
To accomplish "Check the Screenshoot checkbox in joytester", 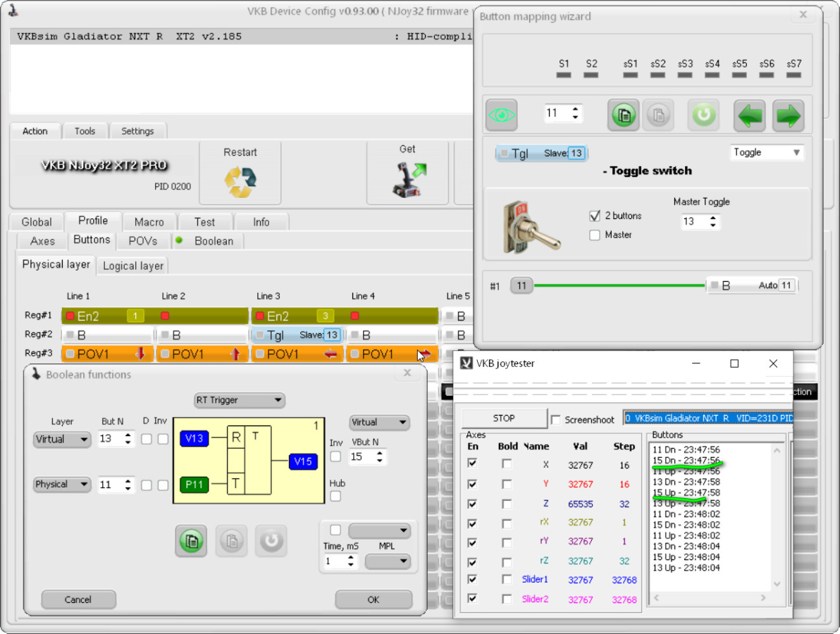I will 555,419.
